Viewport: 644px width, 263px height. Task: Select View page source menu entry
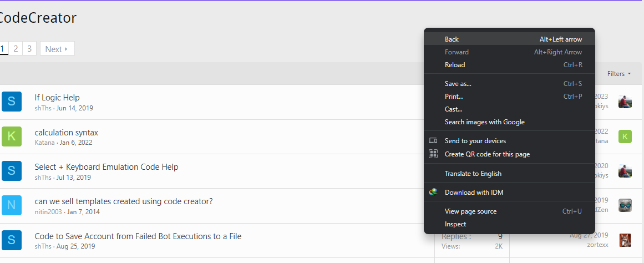point(509,211)
